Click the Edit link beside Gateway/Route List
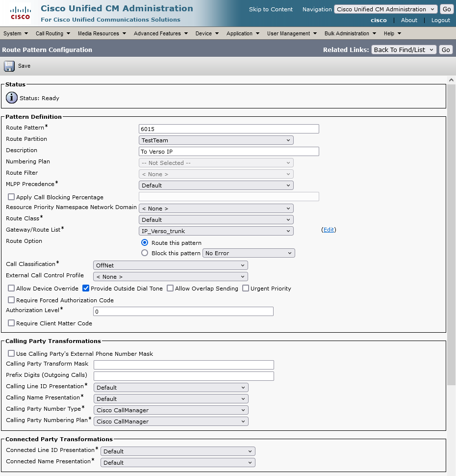The height and width of the screenshot is (476, 456). [329, 230]
